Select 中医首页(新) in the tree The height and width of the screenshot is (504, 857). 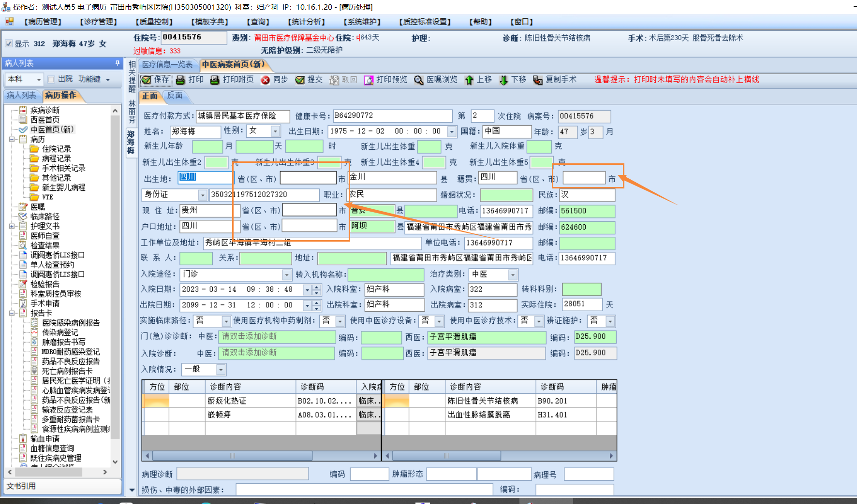point(52,130)
